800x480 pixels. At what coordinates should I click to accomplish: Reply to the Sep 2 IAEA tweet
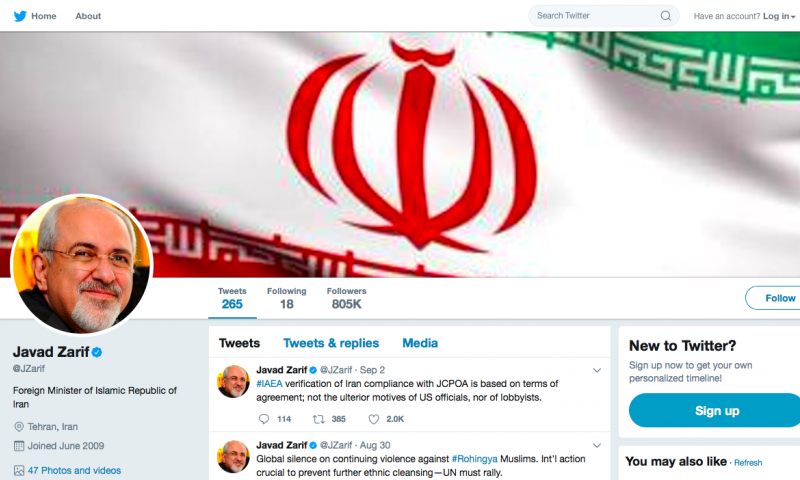[x=264, y=419]
